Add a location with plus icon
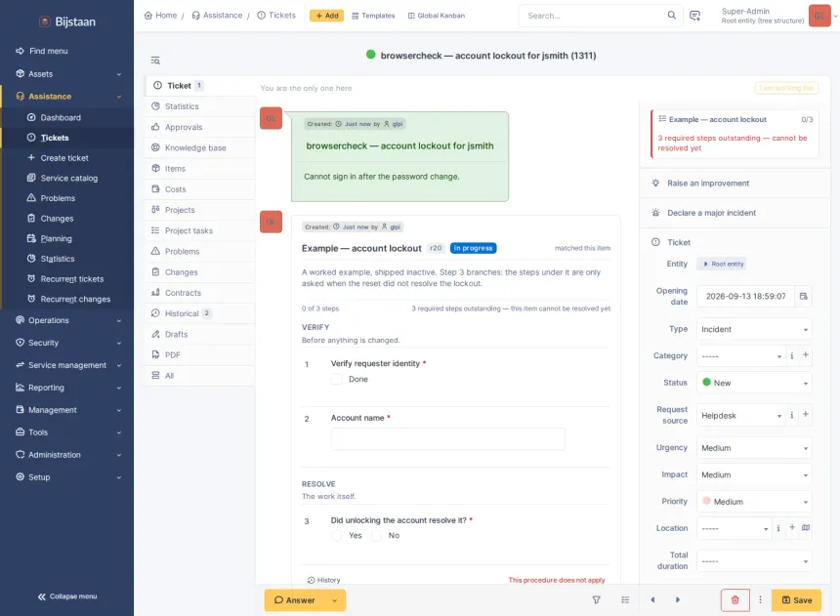Viewport: 840px width, 616px height. (x=792, y=527)
